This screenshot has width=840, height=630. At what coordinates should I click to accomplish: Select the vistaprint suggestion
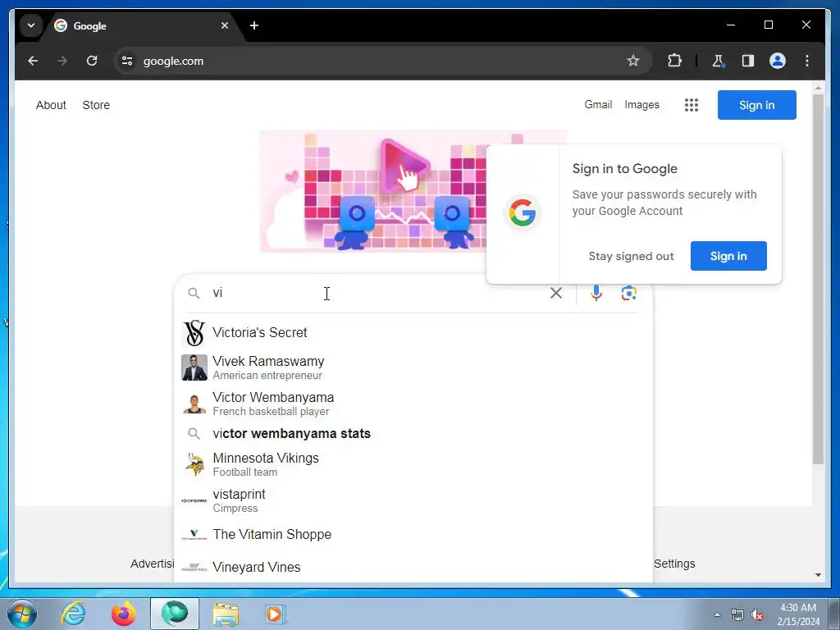pos(413,500)
